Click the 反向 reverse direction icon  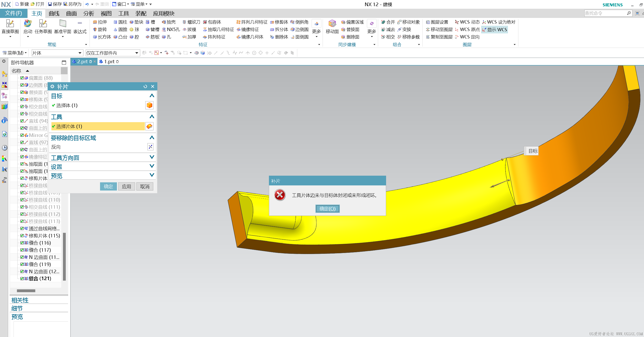[x=150, y=147]
